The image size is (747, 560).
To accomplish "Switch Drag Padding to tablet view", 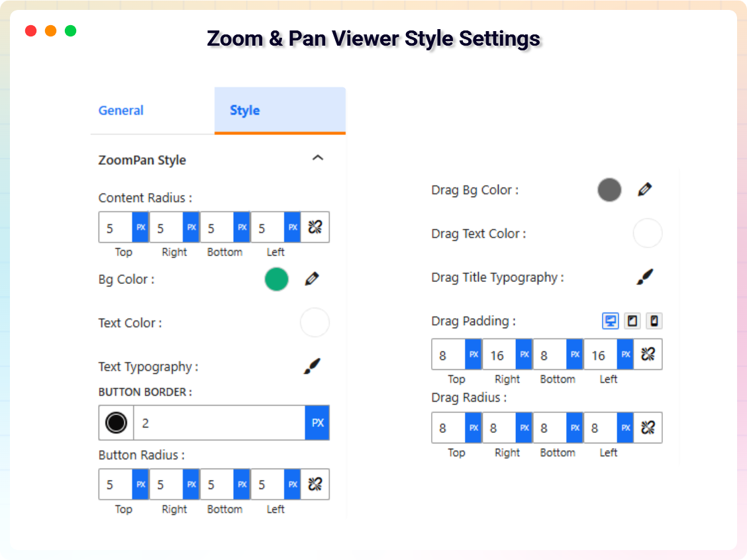I will click(631, 320).
